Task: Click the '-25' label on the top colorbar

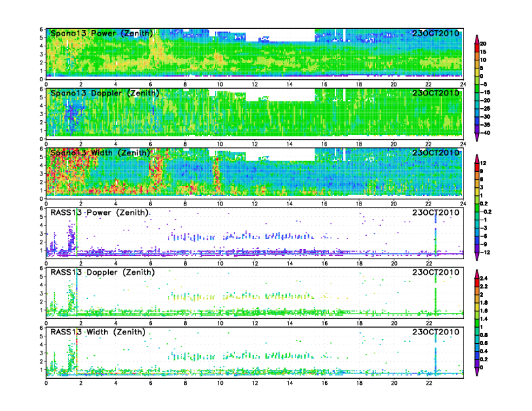Action: (485, 109)
